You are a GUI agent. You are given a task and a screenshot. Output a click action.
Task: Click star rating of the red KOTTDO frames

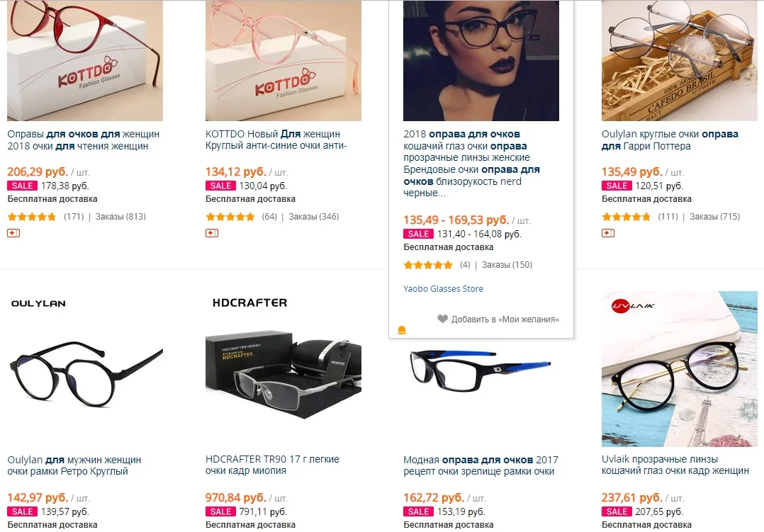coord(32,217)
